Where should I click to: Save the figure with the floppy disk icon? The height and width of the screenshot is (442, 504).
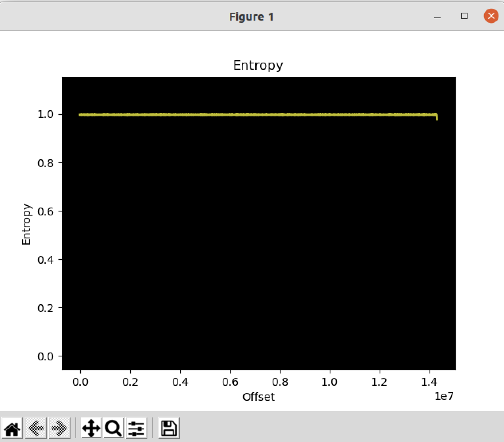169,428
